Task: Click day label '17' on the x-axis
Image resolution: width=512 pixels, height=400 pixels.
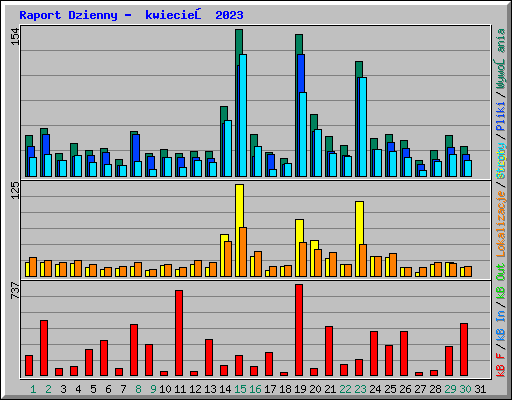Action: (x=270, y=389)
